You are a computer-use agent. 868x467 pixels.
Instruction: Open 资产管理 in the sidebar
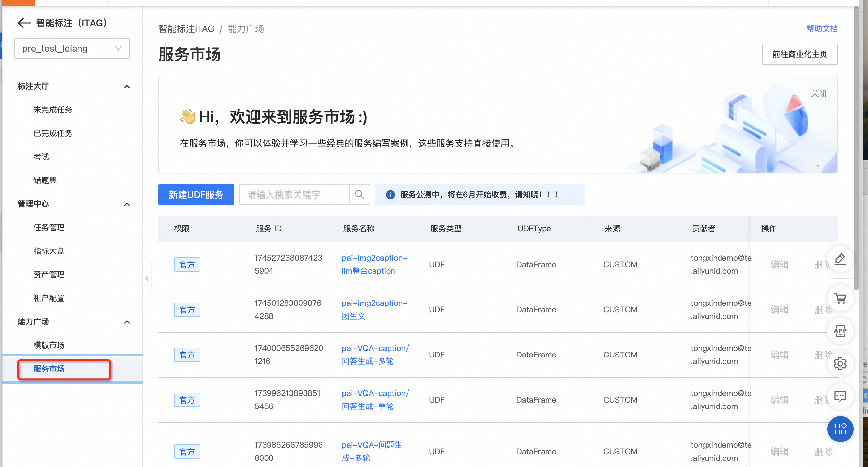point(49,275)
